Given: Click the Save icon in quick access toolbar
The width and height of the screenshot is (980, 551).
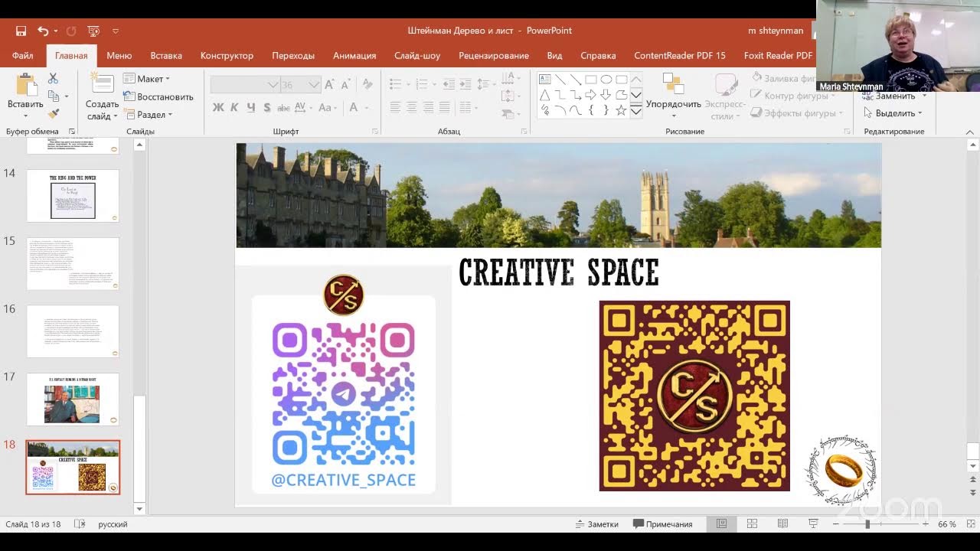Looking at the screenshot, I should (21, 31).
